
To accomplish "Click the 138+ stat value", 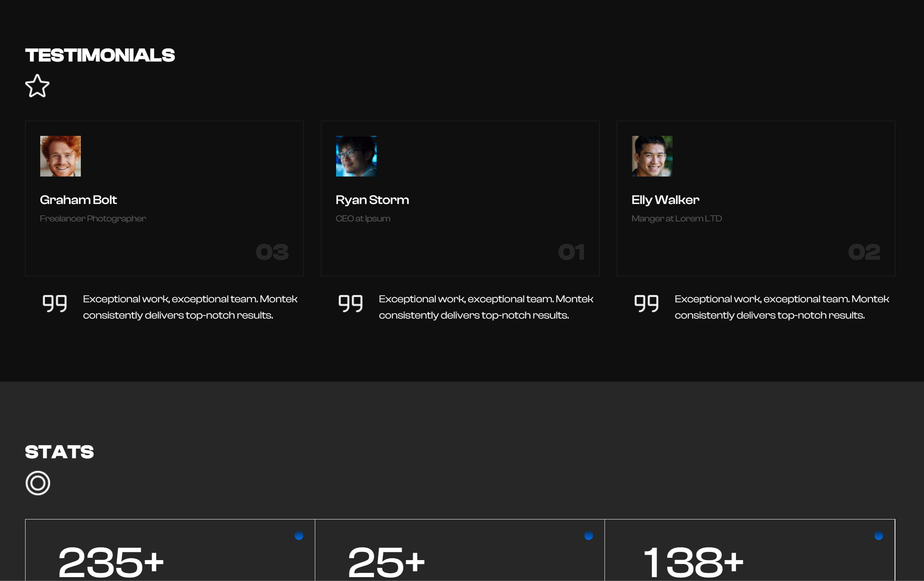I will [693, 562].
